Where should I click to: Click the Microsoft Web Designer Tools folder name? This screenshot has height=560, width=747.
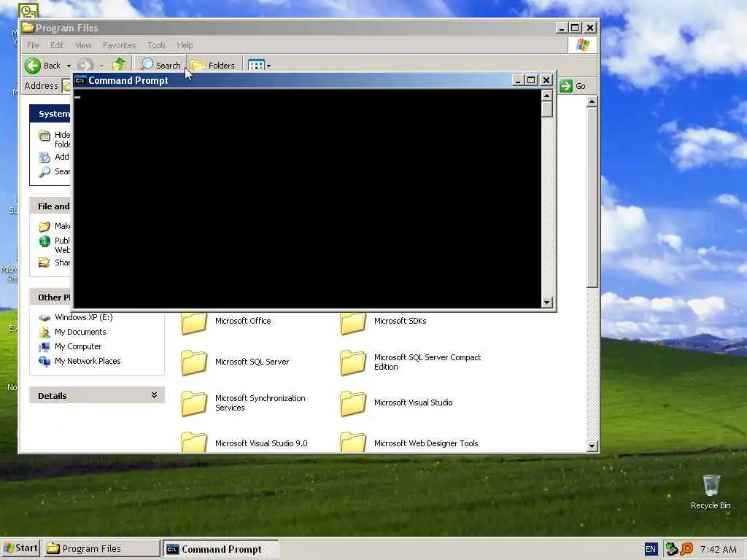click(x=426, y=443)
